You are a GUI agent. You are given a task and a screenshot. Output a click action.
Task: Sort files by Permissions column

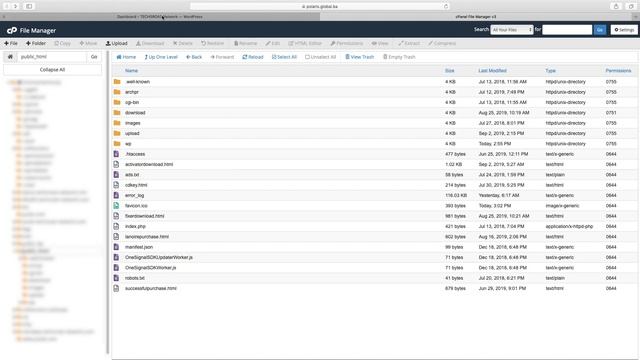point(618,71)
